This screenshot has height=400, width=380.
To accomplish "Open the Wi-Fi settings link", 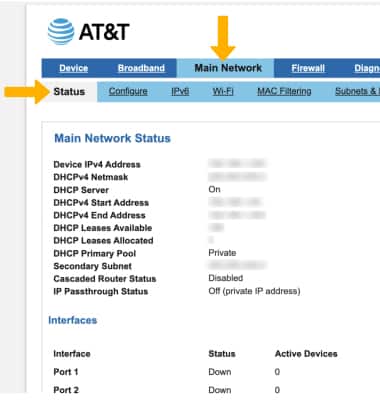I will (223, 91).
